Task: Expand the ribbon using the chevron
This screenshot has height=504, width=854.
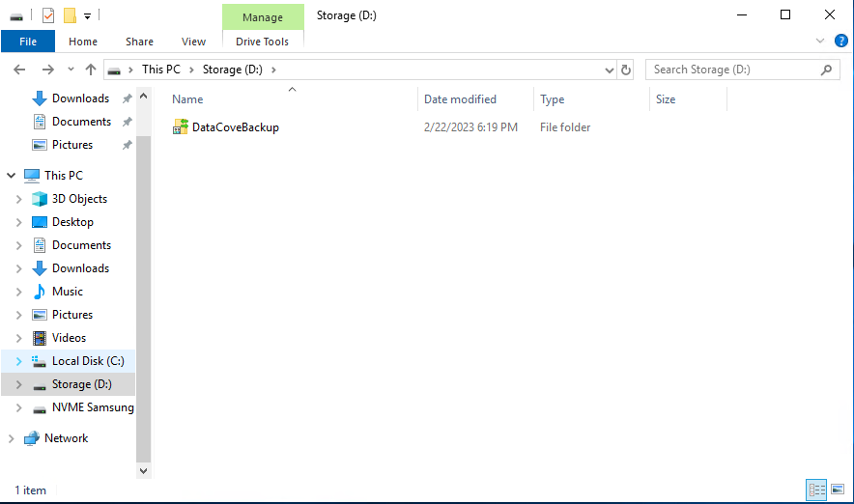Action: (820, 41)
